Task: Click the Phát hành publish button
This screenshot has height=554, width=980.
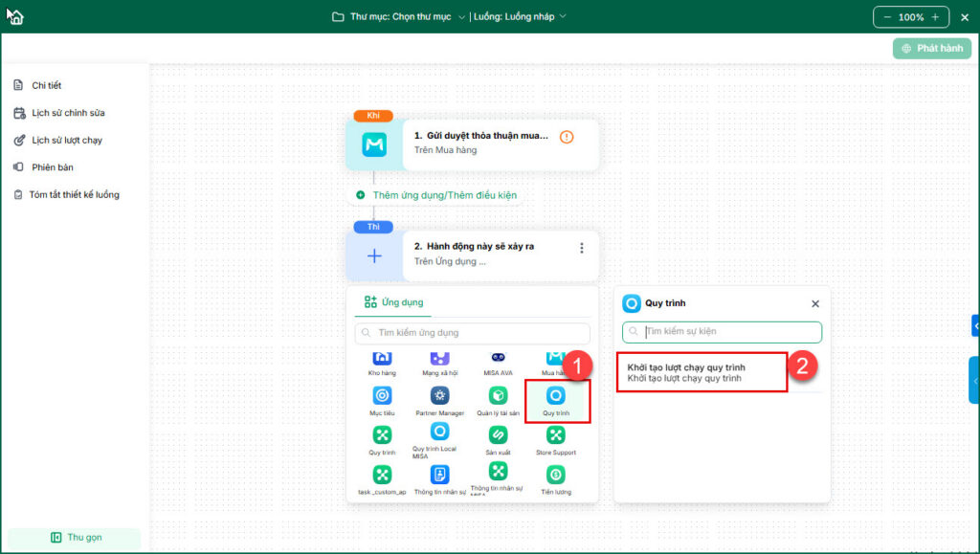Action: point(932,48)
